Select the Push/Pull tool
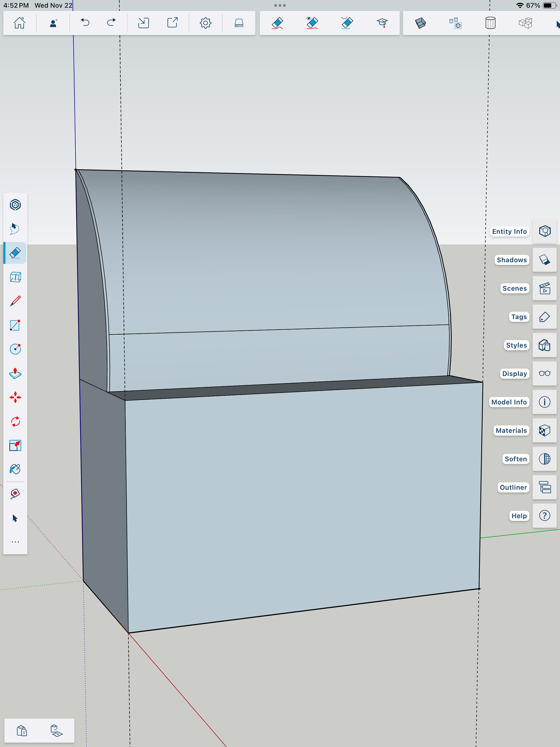The image size is (560, 747). pyautogui.click(x=15, y=373)
